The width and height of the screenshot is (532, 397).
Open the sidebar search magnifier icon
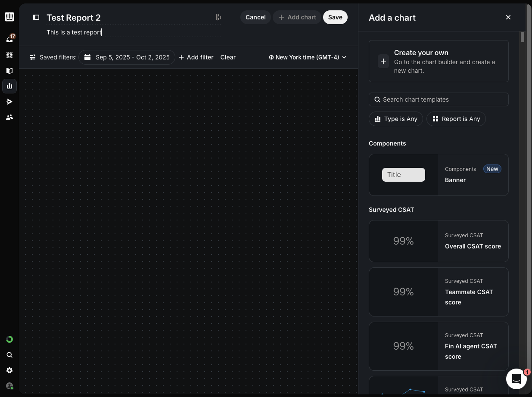[x=9, y=355]
